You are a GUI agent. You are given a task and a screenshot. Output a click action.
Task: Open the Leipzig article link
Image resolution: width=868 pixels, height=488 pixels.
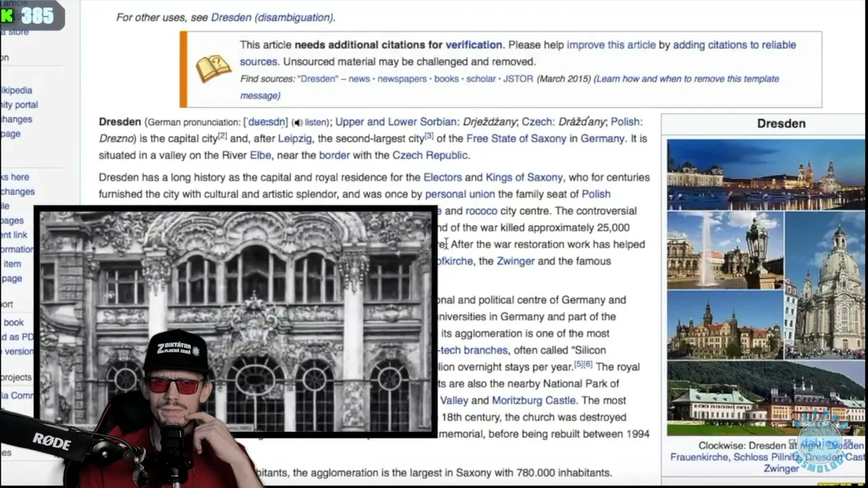[x=295, y=138]
